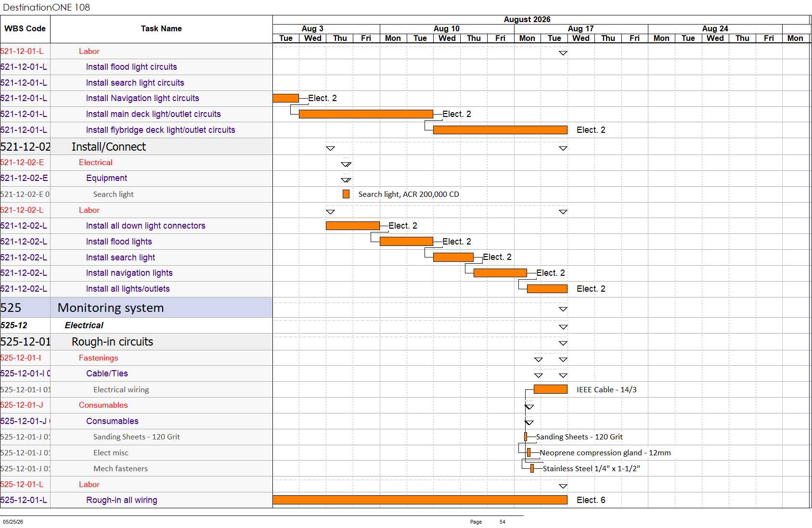Click the Sanding Sheets 120 Grit marker
The width and height of the screenshot is (812, 528).
point(526,437)
